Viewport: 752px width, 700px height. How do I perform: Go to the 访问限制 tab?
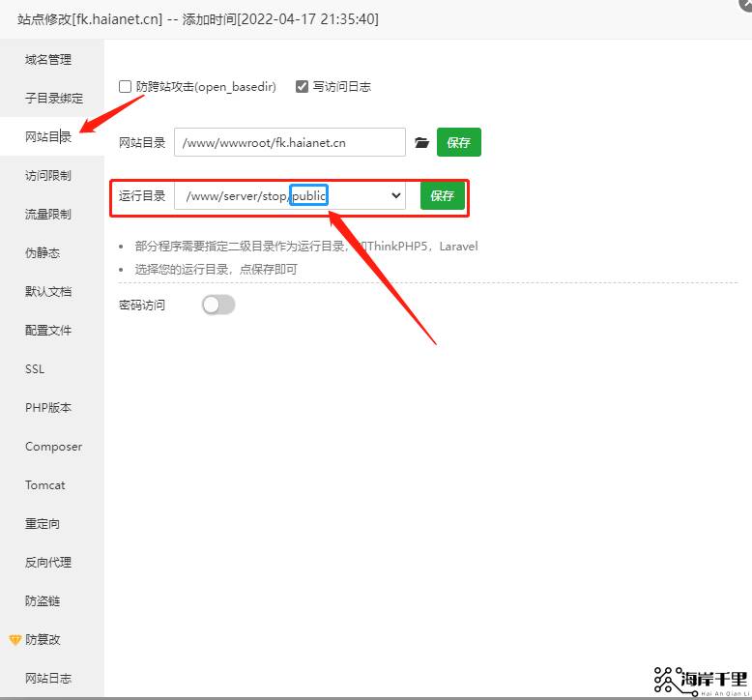tap(48, 176)
